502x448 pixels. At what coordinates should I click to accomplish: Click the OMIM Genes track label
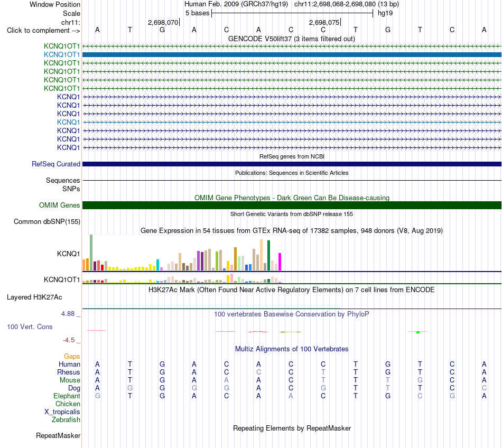point(60,205)
